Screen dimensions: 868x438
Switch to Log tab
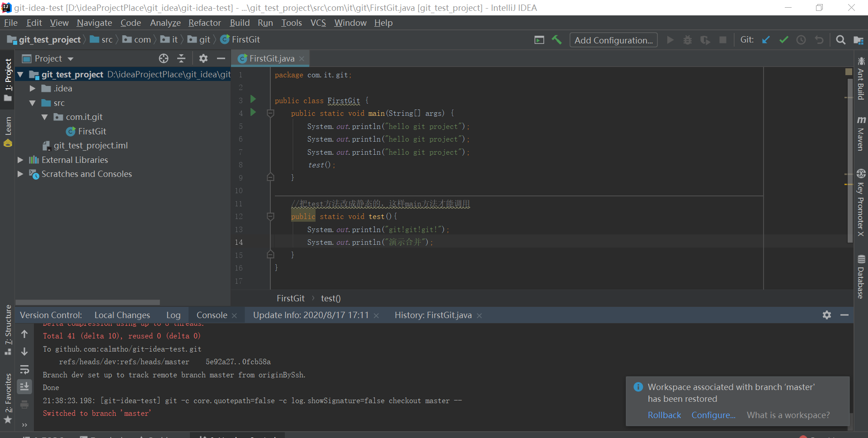tap(173, 315)
